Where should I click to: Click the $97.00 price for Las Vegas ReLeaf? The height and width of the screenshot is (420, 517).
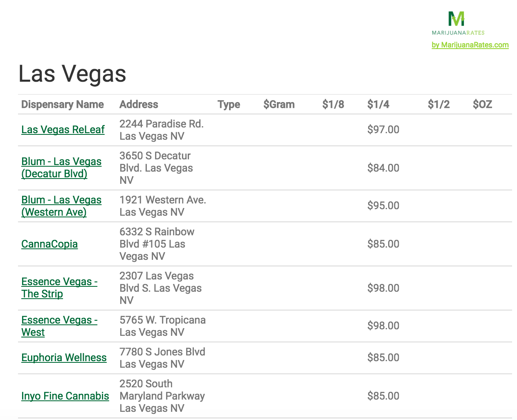click(383, 130)
